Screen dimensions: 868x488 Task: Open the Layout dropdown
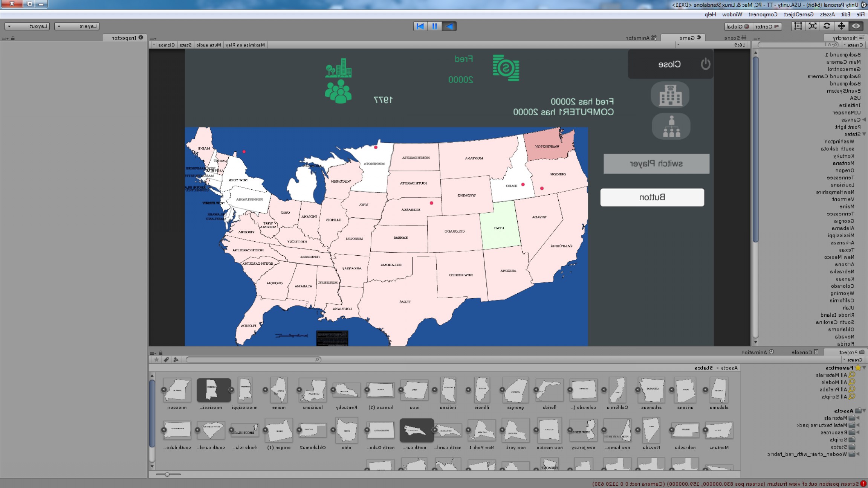tap(27, 26)
